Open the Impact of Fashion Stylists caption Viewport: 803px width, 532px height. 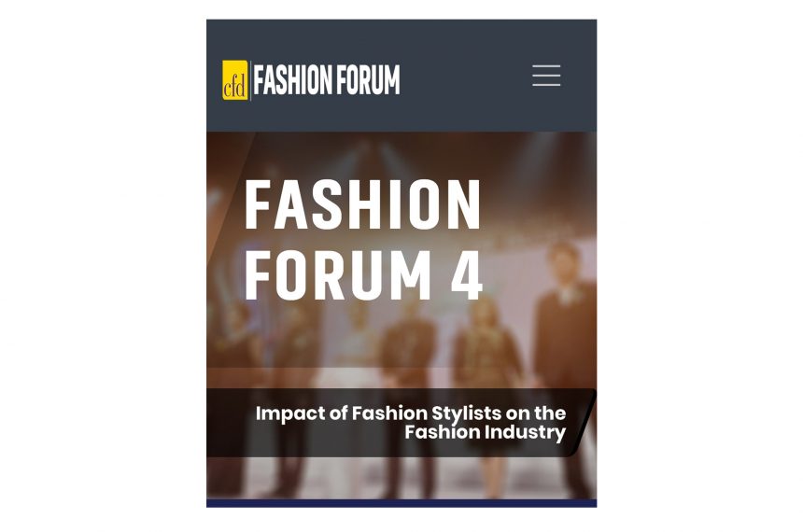[x=410, y=423]
